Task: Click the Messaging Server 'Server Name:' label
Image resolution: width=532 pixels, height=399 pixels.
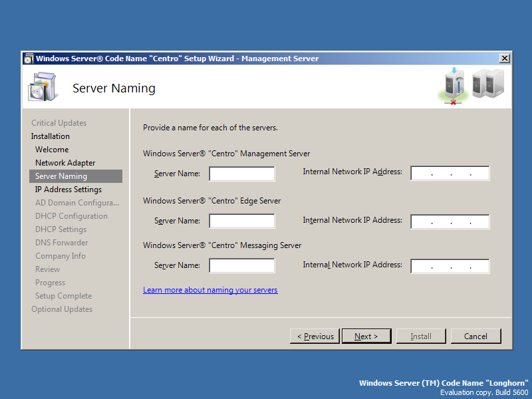Action: [x=177, y=265]
